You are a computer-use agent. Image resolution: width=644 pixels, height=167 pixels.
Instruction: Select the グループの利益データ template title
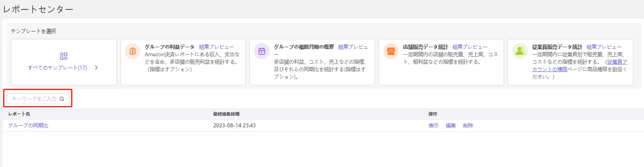(x=169, y=47)
